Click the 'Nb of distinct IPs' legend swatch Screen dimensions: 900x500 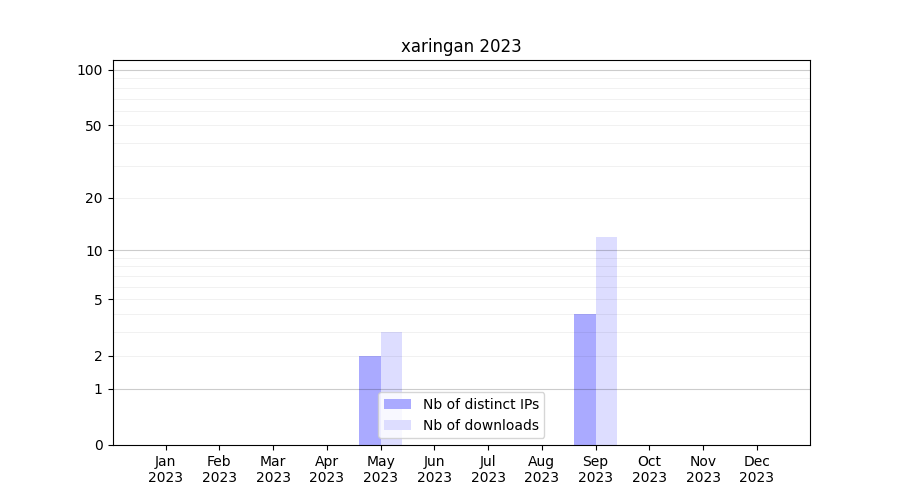pyautogui.click(x=397, y=404)
